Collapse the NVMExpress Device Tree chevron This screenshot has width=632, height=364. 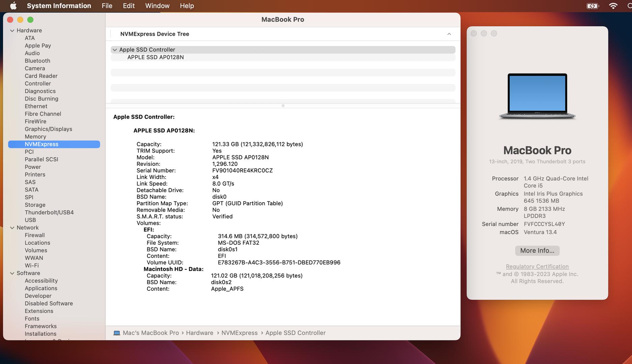pos(449,34)
